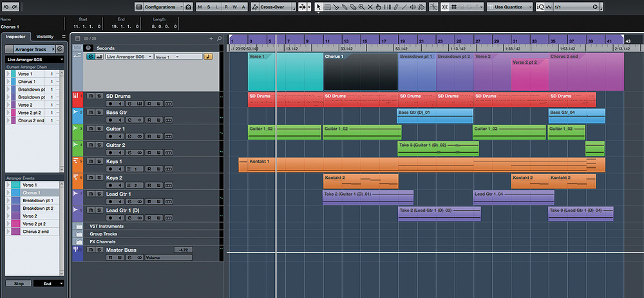
Task: Expand the Group Tracks folder
Action: pyautogui.click(x=78, y=234)
